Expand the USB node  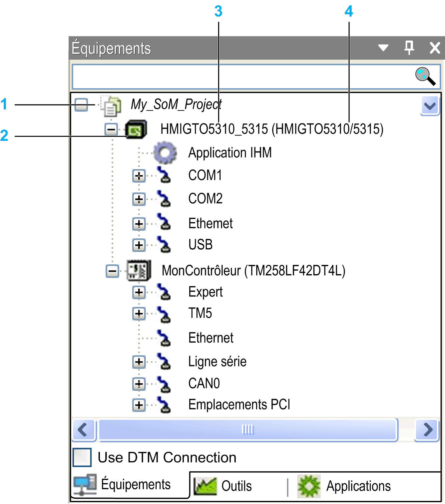pyautogui.click(x=139, y=245)
